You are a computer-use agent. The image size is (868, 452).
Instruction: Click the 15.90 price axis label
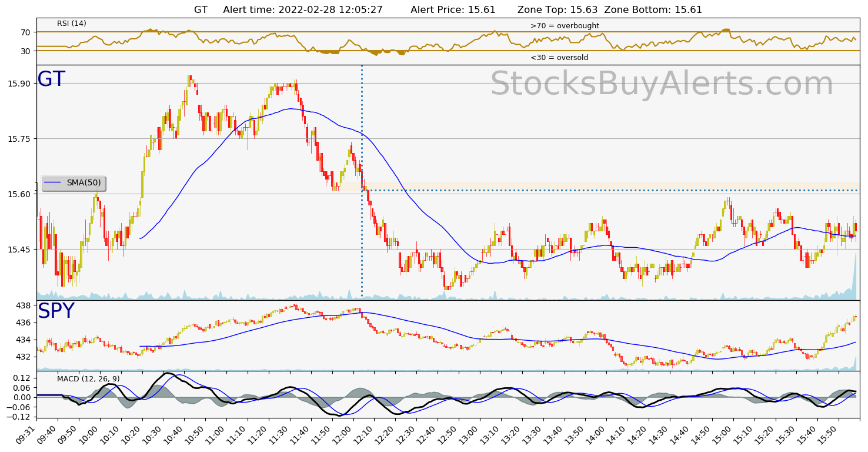pyautogui.click(x=18, y=84)
